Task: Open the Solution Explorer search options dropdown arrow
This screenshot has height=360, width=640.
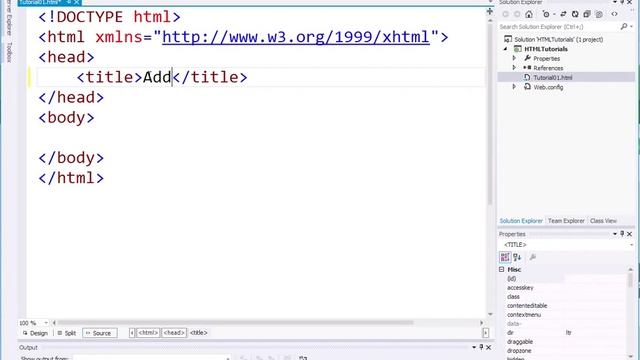Action: 631,27
